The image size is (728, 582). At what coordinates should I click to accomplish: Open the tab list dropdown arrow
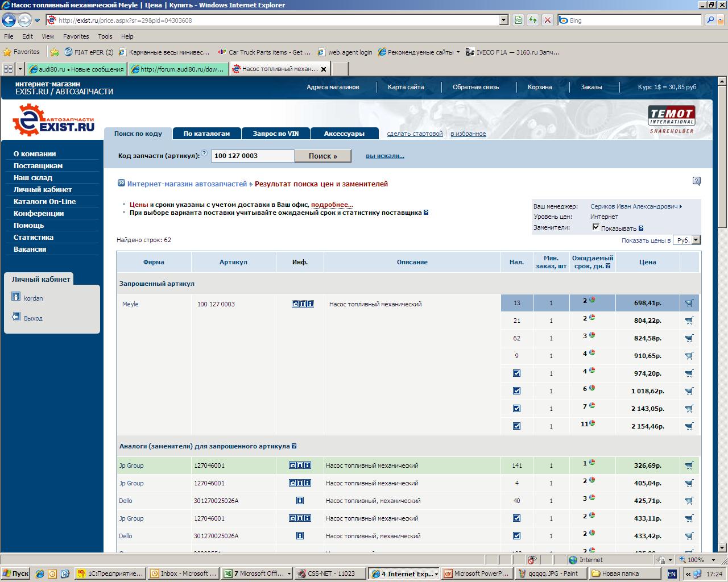(20, 69)
